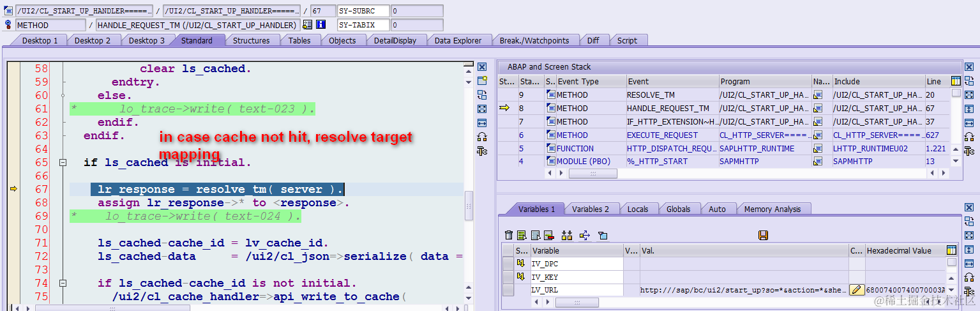Click blue arrows icon in Variables toolbar

click(x=584, y=236)
